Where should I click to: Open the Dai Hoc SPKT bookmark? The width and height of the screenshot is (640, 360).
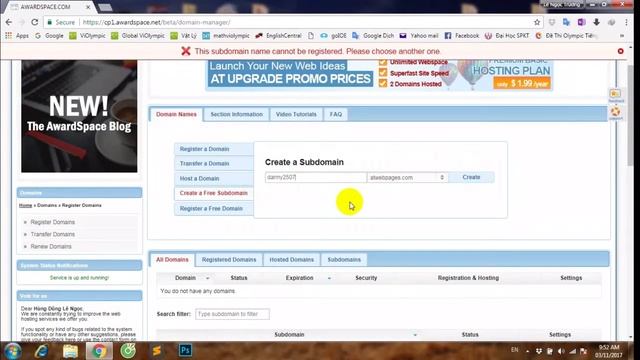point(507,36)
